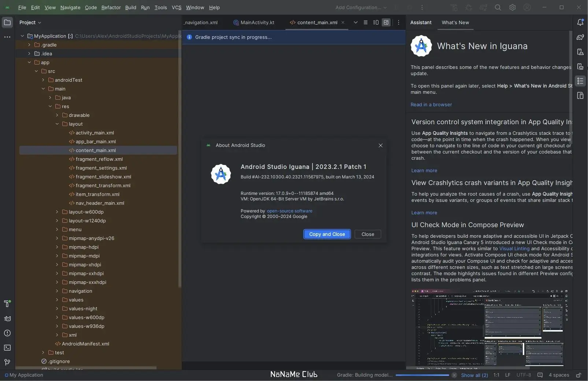Open the Device Manager sidebar icon
The height and width of the screenshot is (381, 588).
click(580, 52)
